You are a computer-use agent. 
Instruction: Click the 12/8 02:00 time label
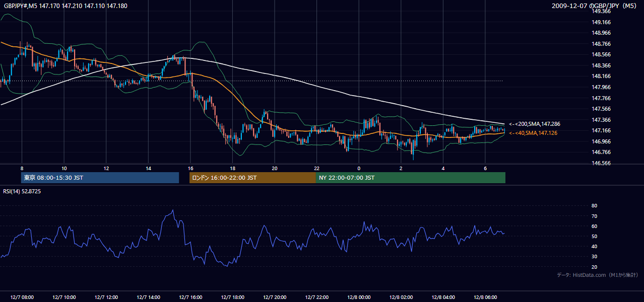(x=401, y=297)
